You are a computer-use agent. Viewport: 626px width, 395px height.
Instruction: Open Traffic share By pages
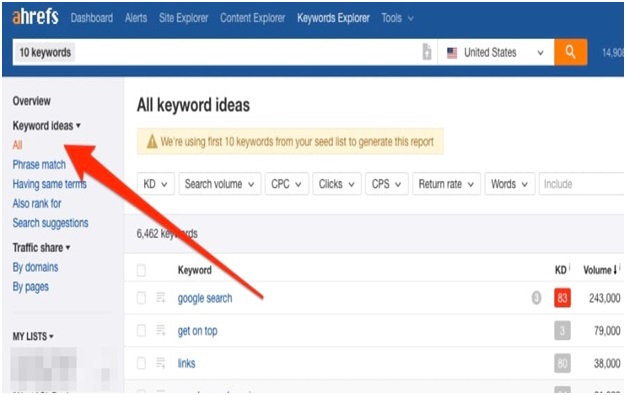tap(31, 287)
